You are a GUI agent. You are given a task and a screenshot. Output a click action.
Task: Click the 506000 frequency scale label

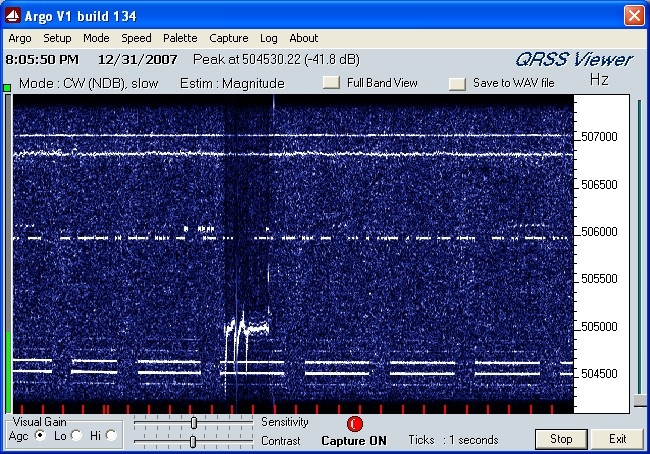[599, 231]
